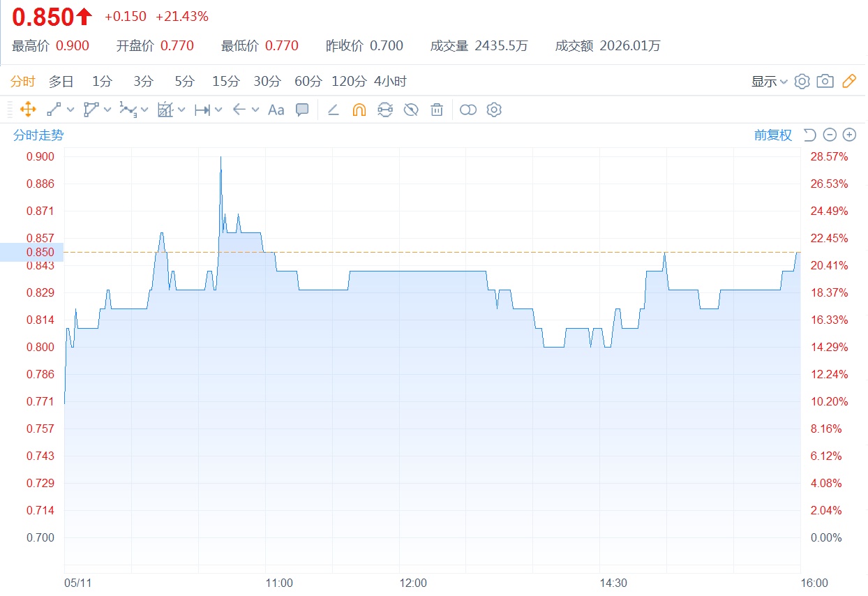Add a comment bubble annotation
868x596 pixels.
point(302,110)
